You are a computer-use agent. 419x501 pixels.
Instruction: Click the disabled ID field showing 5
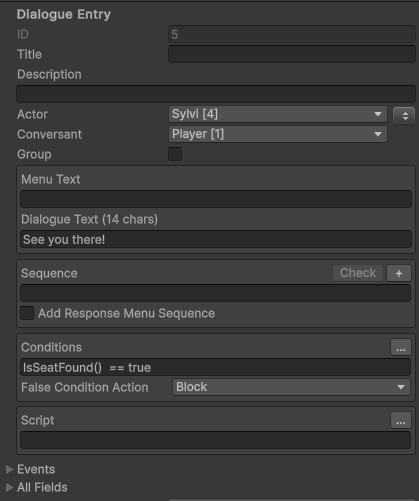292,34
